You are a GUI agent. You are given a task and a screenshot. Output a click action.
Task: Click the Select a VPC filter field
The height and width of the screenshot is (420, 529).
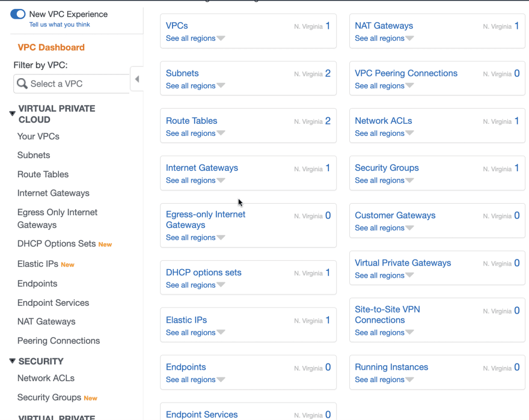[72, 84]
